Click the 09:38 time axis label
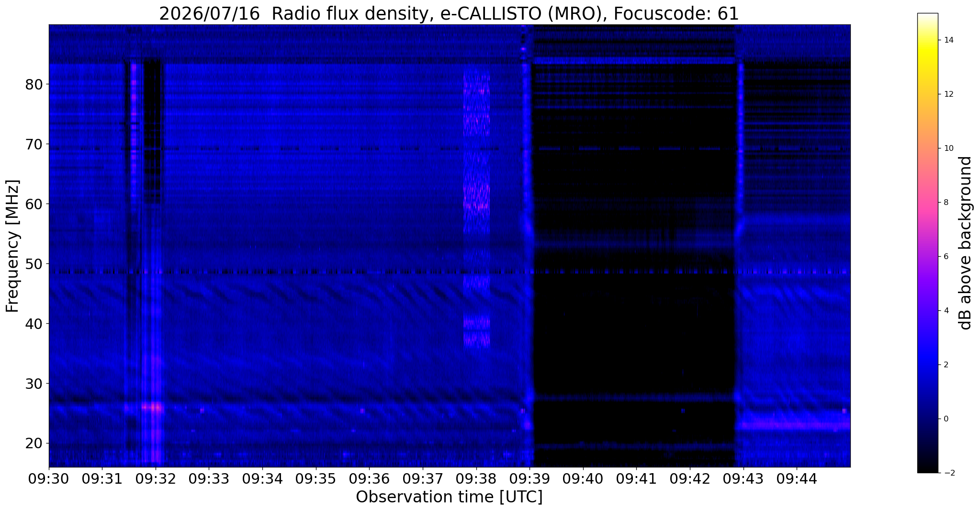Viewport: 980px width, 511px height. (476, 479)
